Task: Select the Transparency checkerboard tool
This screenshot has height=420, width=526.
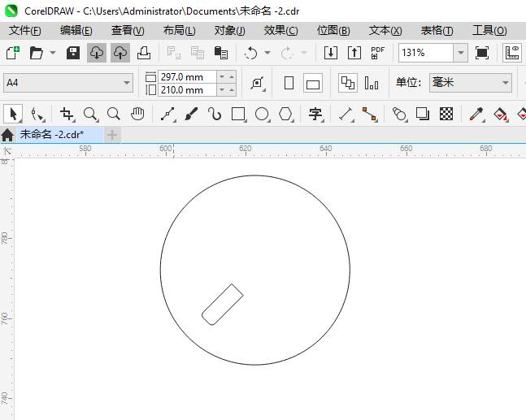Action: pyautogui.click(x=446, y=114)
